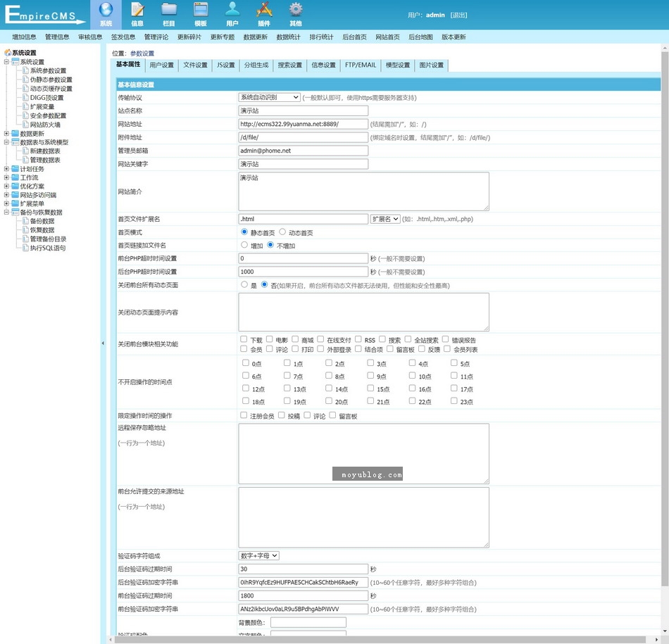
Task: Open the 验证码字符组成 dropdown
Action: pyautogui.click(x=259, y=555)
